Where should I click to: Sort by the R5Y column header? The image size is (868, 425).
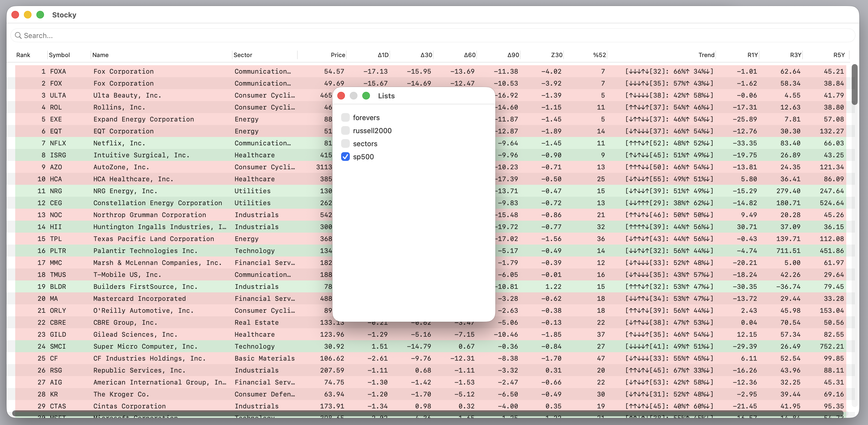tap(839, 55)
